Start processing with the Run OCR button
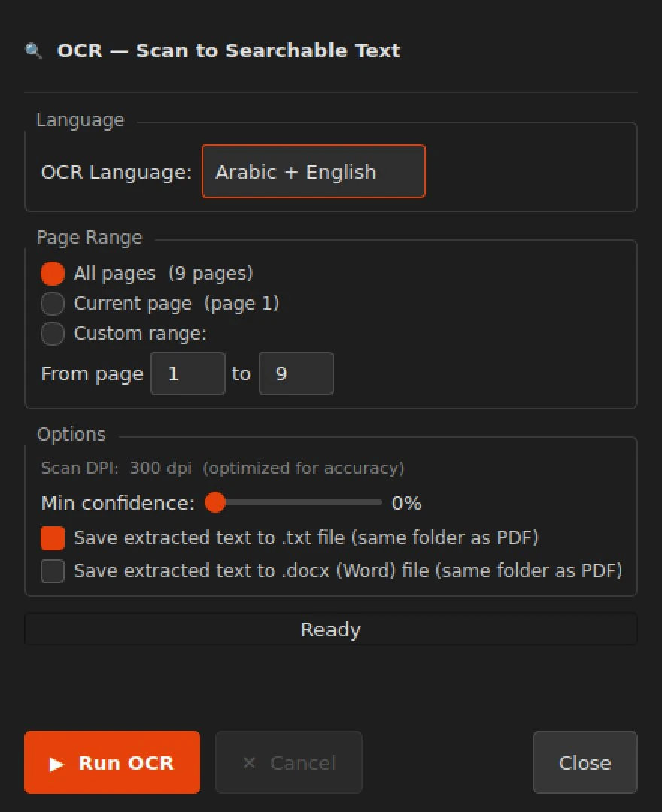The image size is (662, 812). tap(112, 762)
